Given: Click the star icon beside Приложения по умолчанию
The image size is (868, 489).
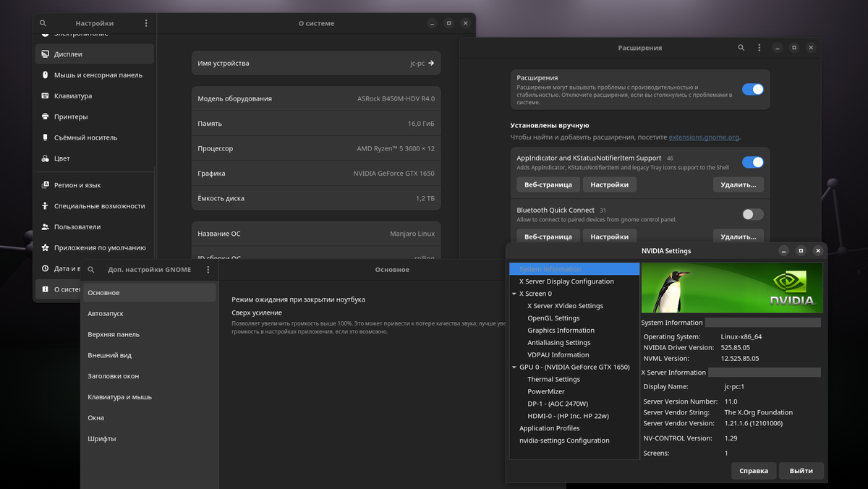Looking at the screenshot, I should coord(46,247).
